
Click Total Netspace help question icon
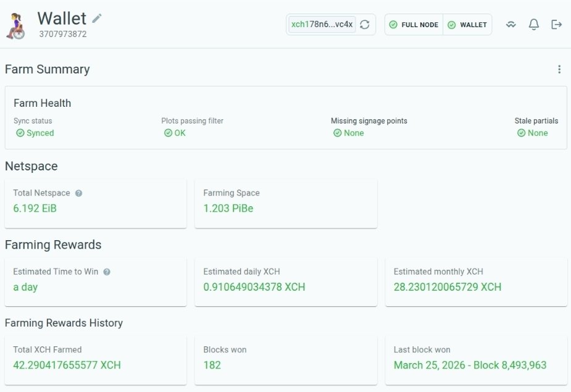point(78,193)
